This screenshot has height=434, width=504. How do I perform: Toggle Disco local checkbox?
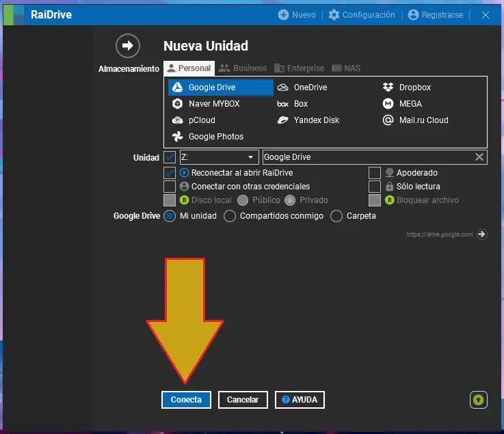[x=170, y=200]
